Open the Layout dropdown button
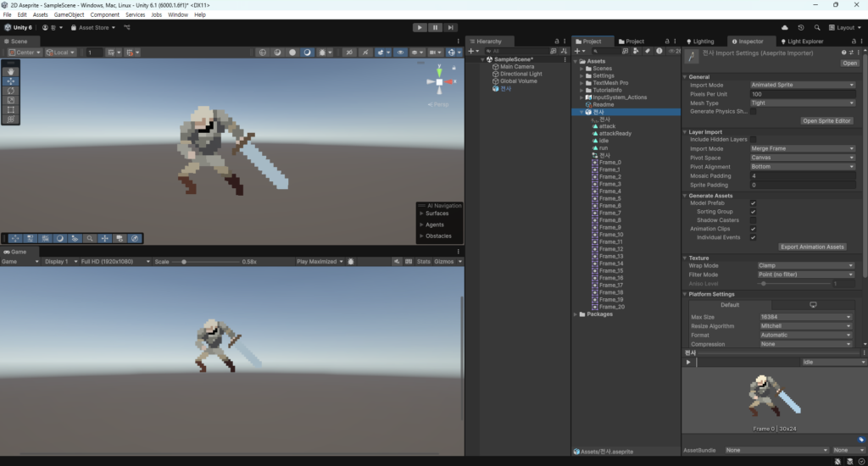The image size is (868, 466). pos(845,28)
